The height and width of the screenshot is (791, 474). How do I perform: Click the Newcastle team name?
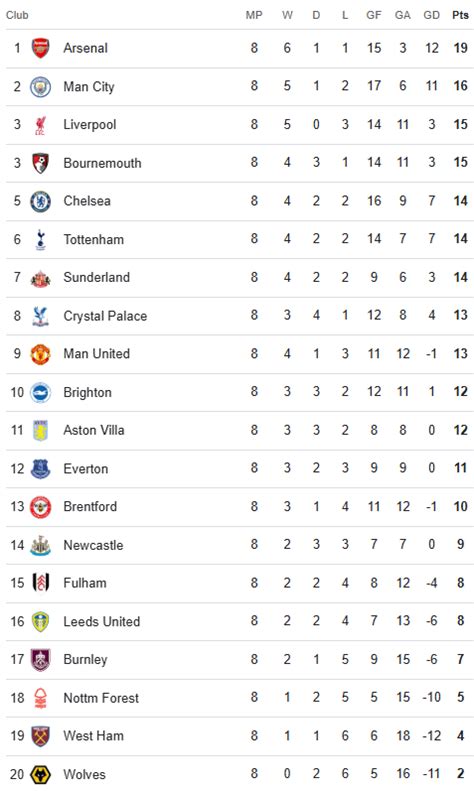click(93, 545)
